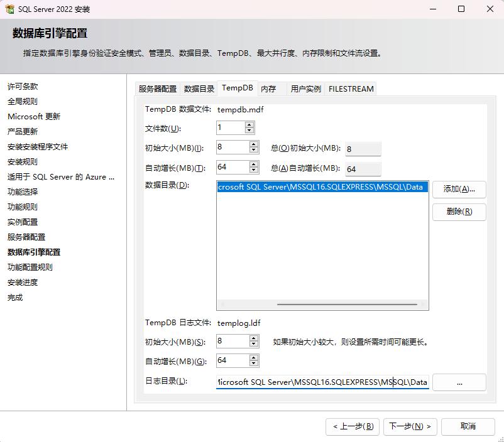Click 下一步(N) to continue

coord(410,426)
